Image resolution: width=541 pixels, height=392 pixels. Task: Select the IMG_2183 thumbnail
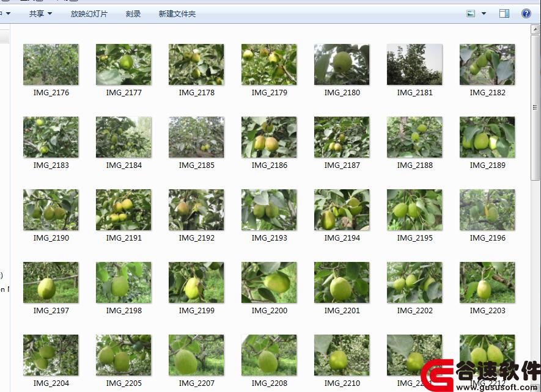(51, 137)
